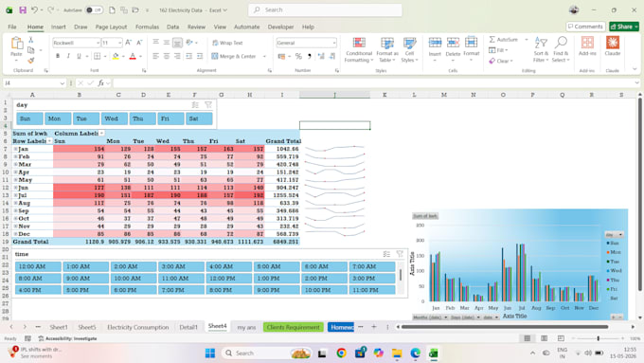This screenshot has width=644, height=363.
Task: Expand the Jan row group
Action: (15, 149)
